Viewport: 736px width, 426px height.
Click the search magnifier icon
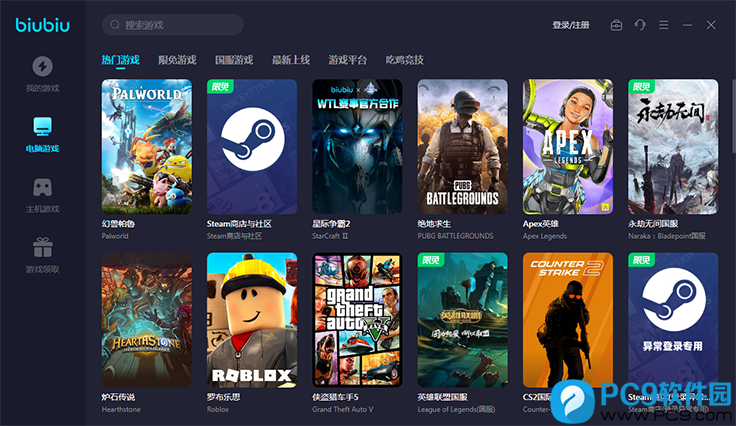[x=115, y=25]
